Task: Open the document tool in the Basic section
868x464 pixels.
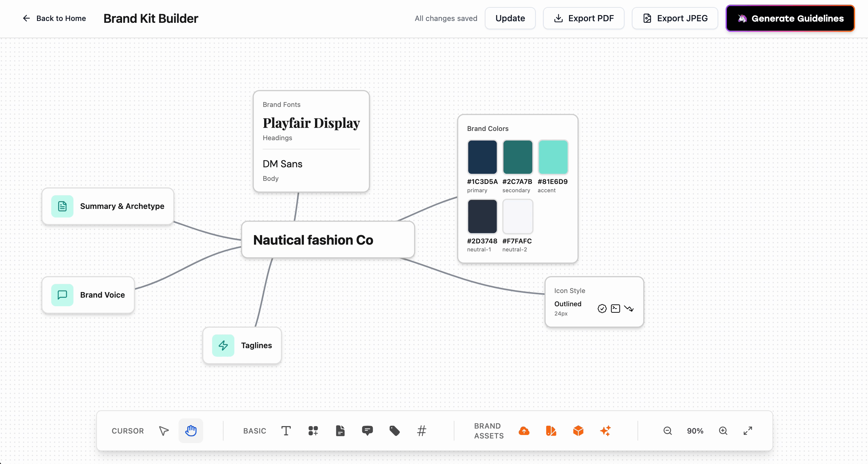Action: pos(340,431)
